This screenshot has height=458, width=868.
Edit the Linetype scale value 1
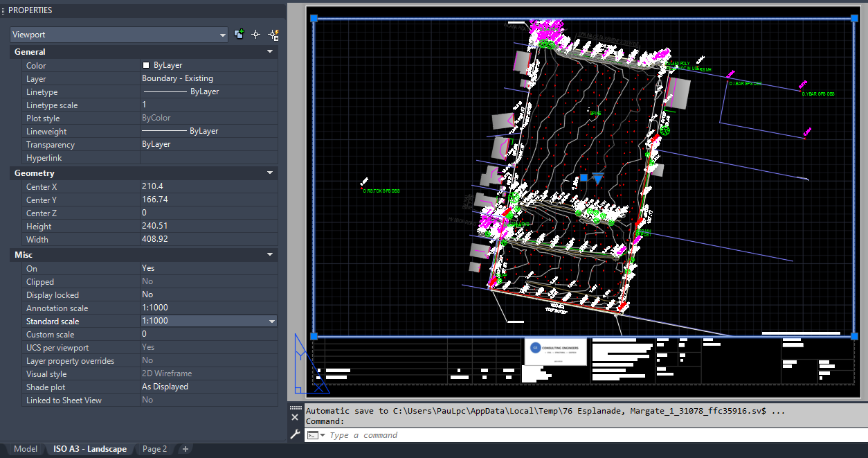click(x=209, y=105)
